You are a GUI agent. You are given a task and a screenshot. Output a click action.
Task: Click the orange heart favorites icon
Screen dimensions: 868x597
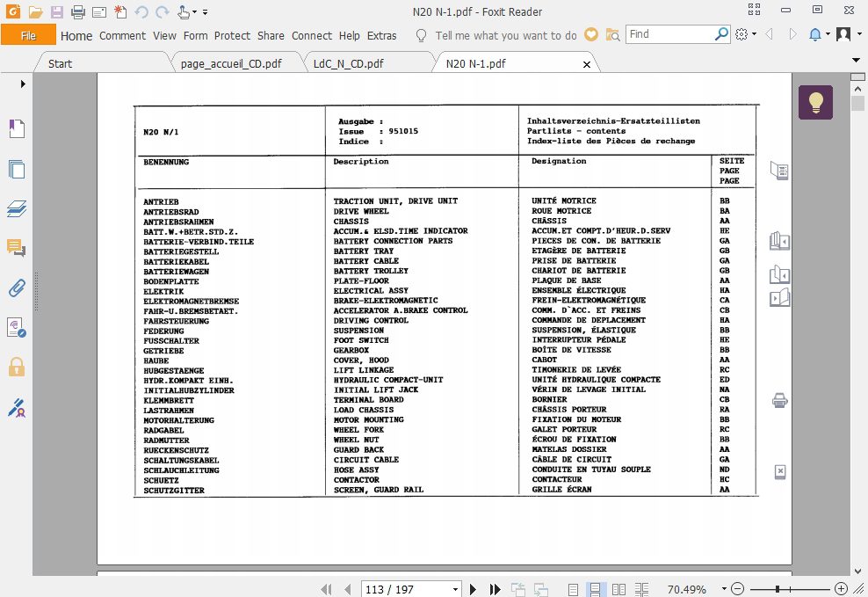591,34
